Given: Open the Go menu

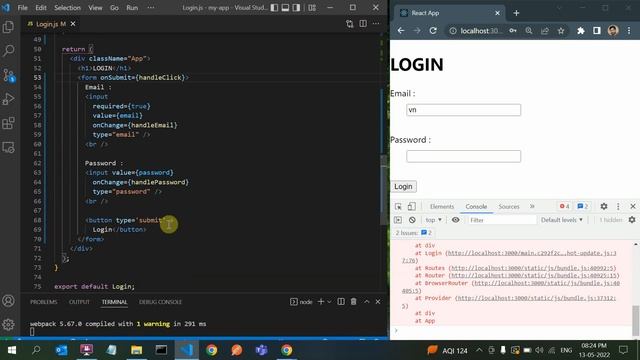Looking at the screenshot, I should pyautogui.click(x=114, y=8).
